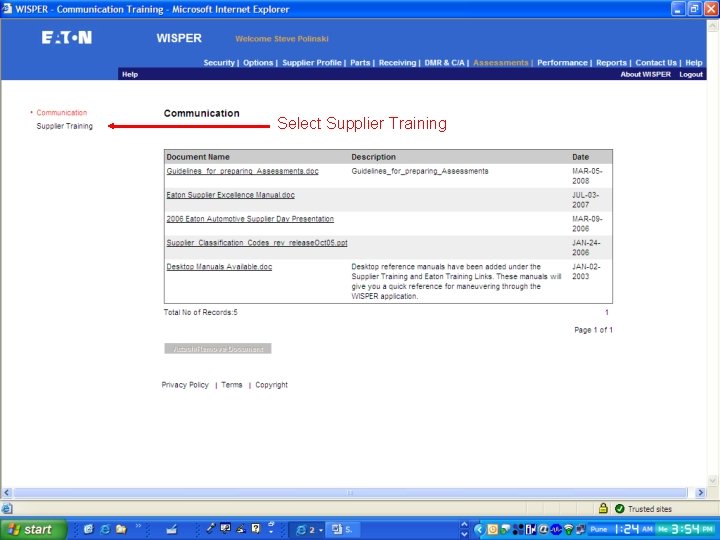Click the network computers tray icon
Screen dimensions: 720x540
tap(580, 529)
